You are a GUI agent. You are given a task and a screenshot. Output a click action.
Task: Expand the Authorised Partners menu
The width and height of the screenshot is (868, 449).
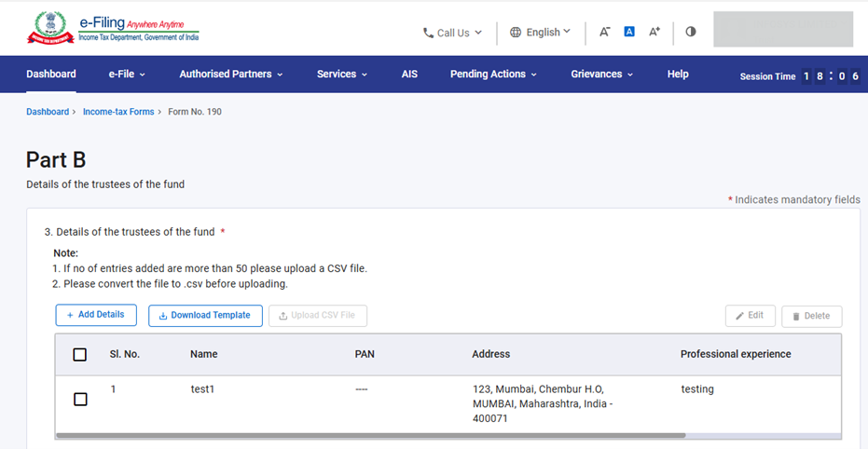click(x=230, y=75)
